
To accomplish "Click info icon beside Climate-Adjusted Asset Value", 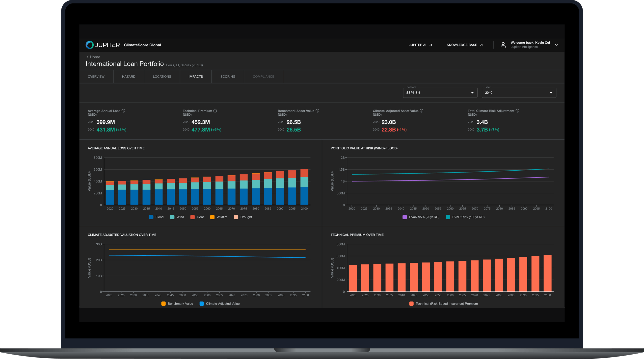I will (422, 111).
